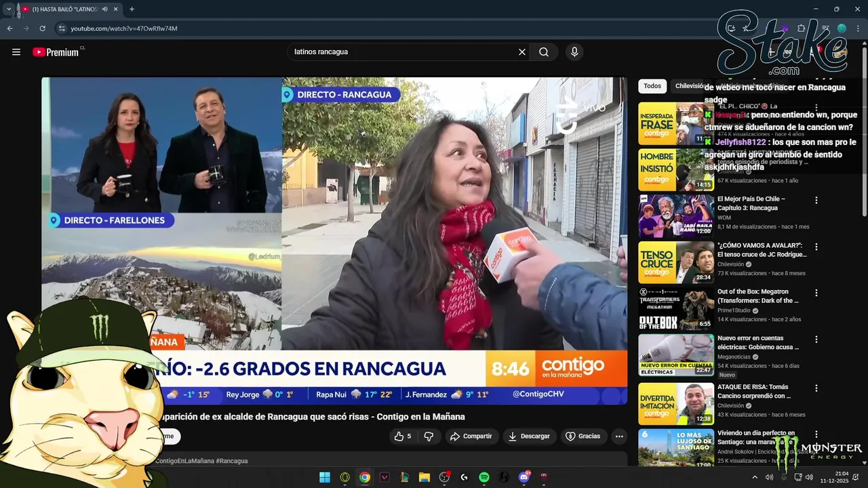Viewport: 868px width, 488px height.
Task: Click Meganoticias channel name
Action: 735,357
